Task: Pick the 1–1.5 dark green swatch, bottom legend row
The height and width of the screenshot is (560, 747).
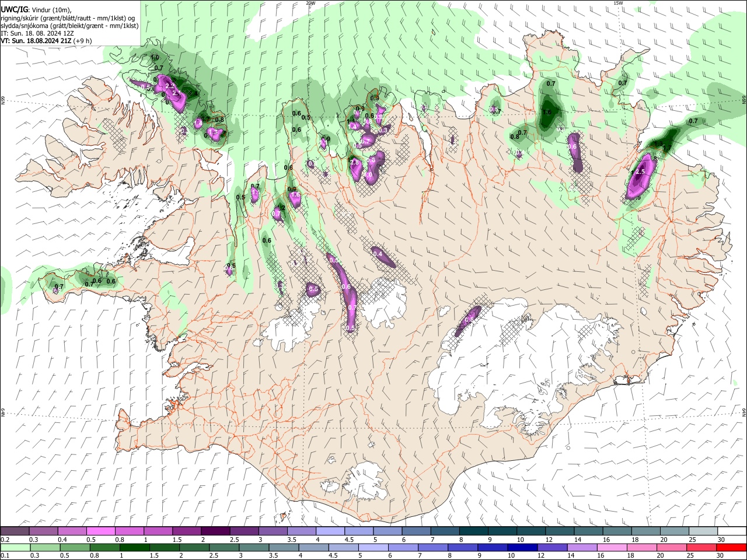Action: (135, 547)
